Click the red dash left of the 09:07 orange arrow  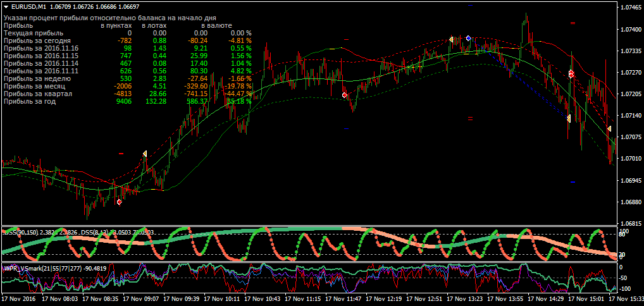click(x=121, y=154)
